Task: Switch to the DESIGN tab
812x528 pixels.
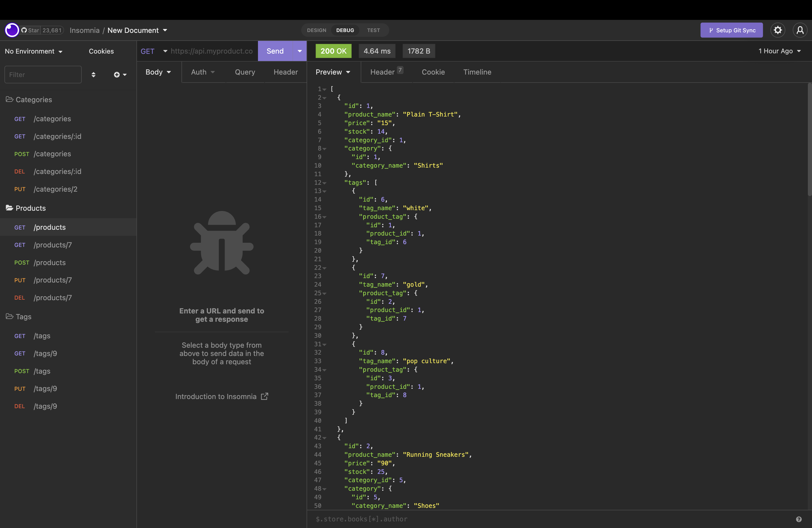Action: [316, 30]
